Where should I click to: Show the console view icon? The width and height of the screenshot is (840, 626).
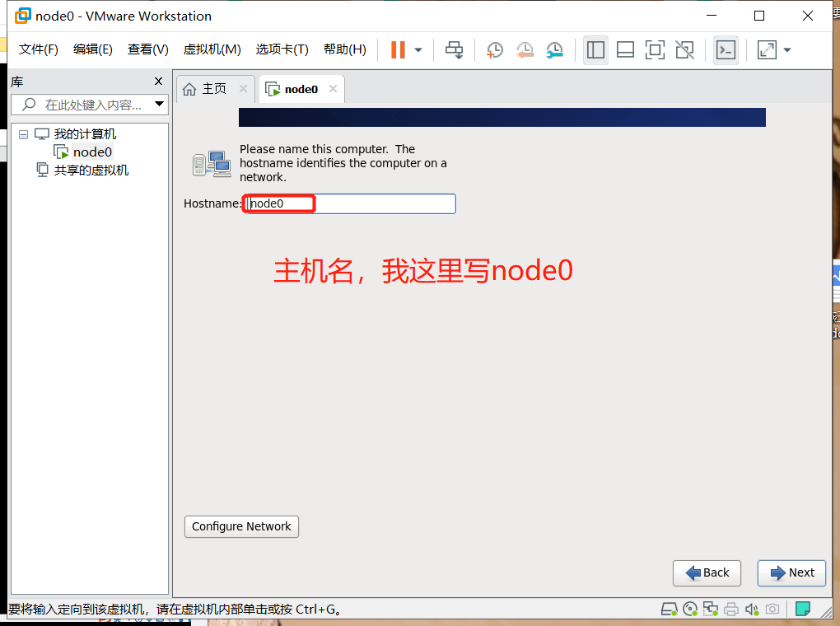(726, 50)
